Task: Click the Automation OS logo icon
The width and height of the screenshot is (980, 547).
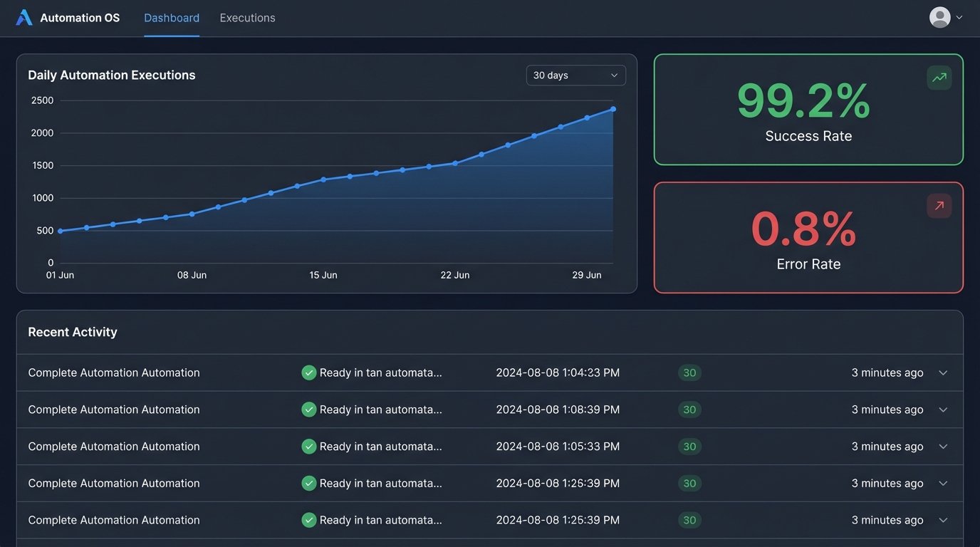Action: click(24, 18)
